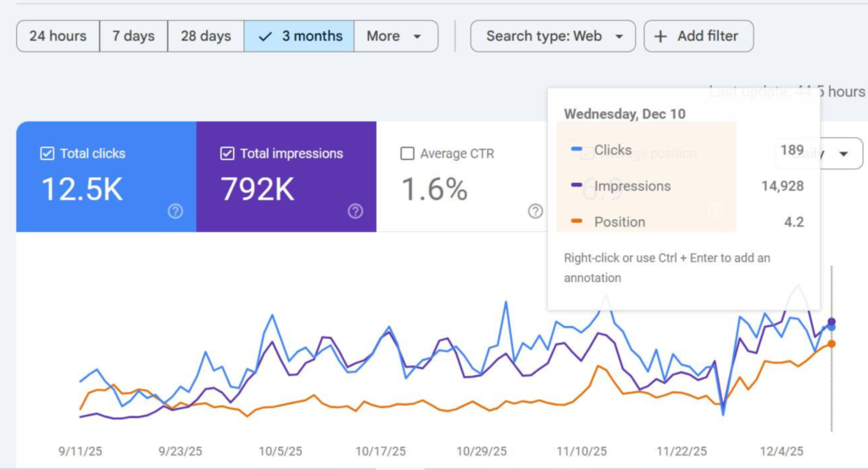
Task: Expand the More date range dropdown
Action: click(x=396, y=36)
